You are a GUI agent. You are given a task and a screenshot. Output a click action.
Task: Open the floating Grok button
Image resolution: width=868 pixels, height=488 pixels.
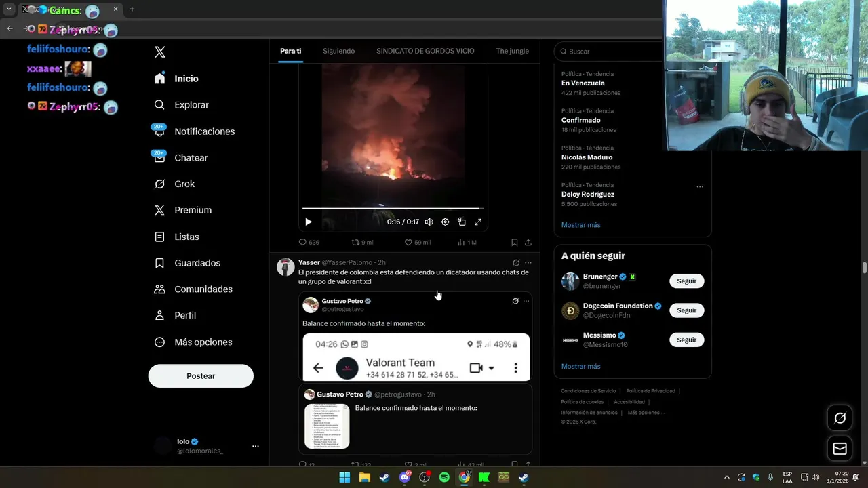pos(840,418)
